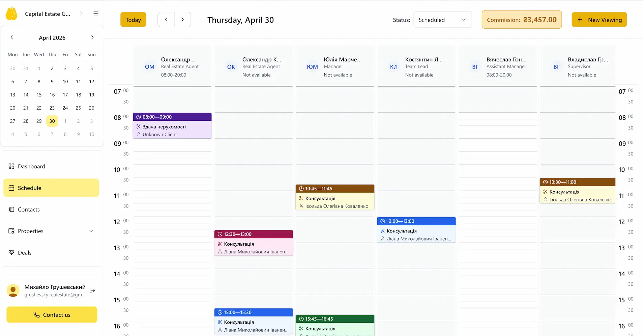This screenshot has width=644, height=336.
Task: Click the Deals handshake icon
Action: [x=11, y=253]
